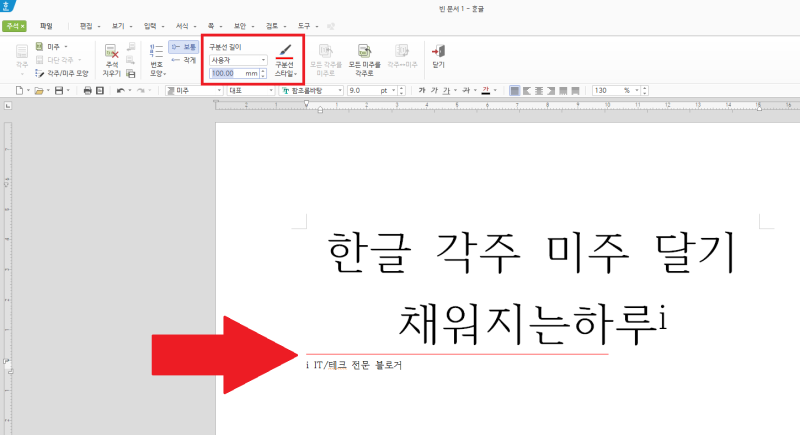
Task: Toggle italic 가 formatting
Action: pos(434,91)
